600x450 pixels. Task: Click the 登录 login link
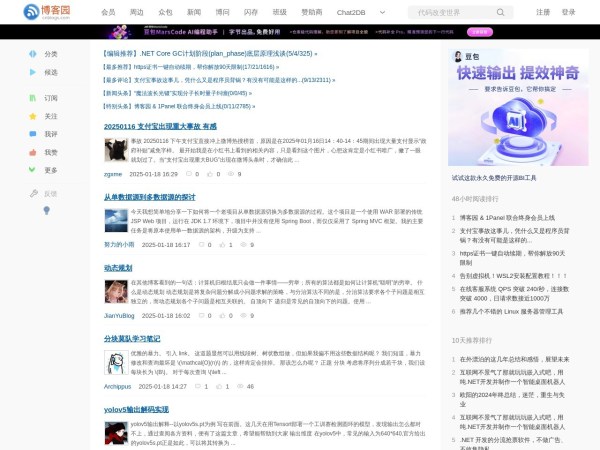click(x=568, y=12)
